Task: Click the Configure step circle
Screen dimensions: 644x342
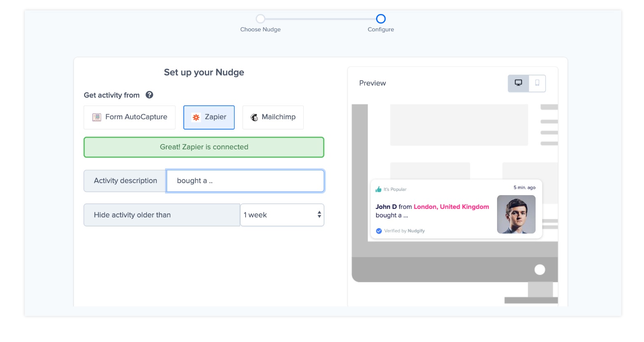Action: pyautogui.click(x=381, y=19)
